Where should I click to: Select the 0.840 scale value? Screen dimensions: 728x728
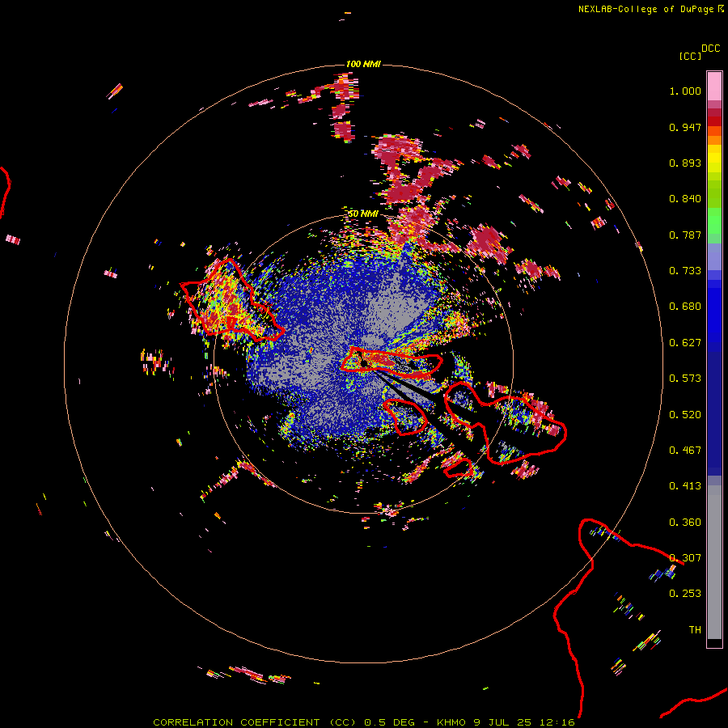pos(685,199)
